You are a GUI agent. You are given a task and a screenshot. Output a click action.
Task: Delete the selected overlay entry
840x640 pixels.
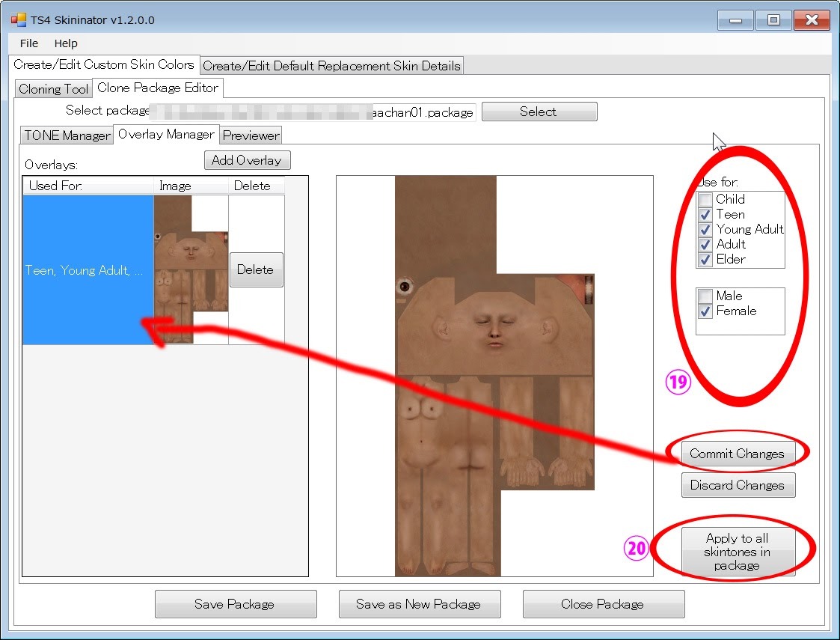coord(256,269)
